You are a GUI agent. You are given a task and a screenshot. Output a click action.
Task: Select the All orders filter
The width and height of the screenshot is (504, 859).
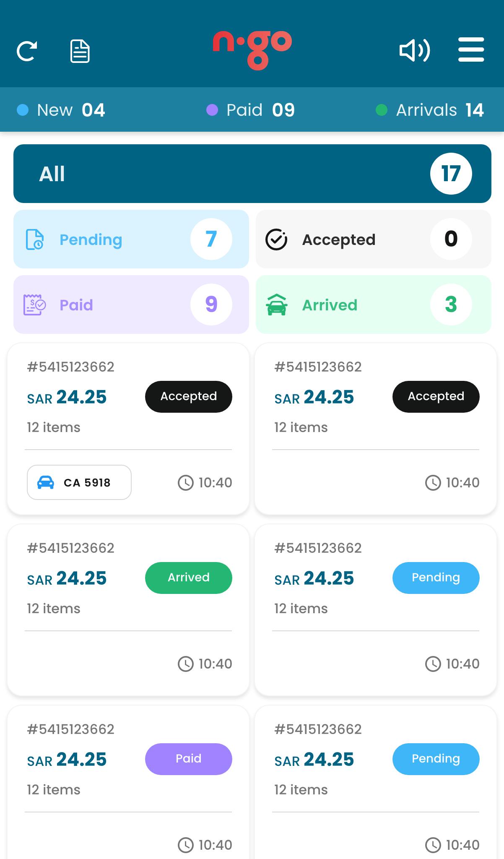tap(252, 174)
